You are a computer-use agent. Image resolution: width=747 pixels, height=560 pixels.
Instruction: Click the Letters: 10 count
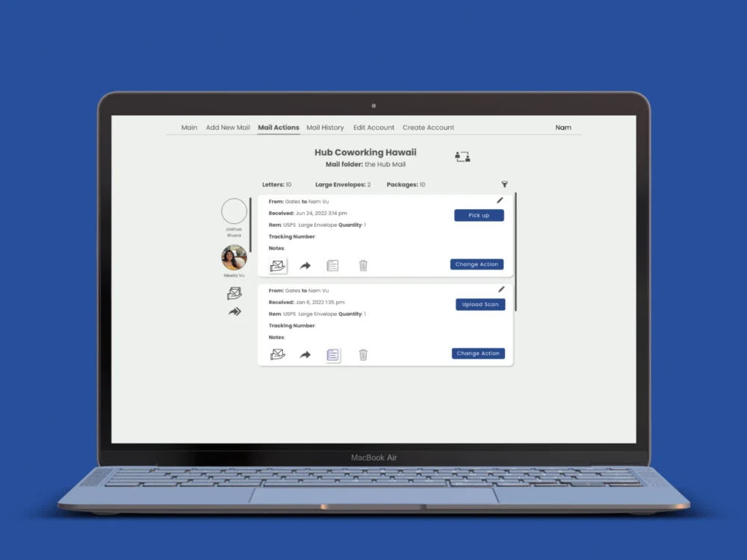point(277,184)
